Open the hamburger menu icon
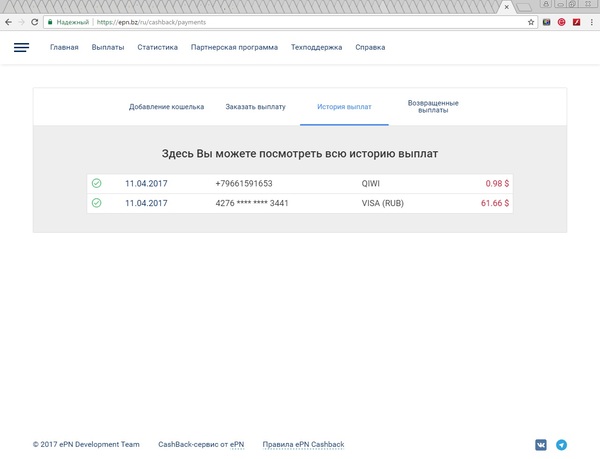The image size is (600, 459). 22,47
